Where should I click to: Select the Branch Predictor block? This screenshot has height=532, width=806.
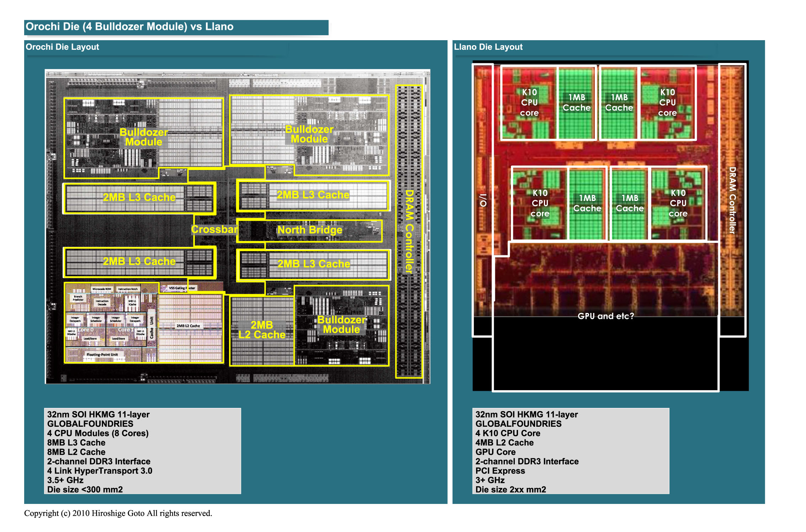tap(78, 298)
